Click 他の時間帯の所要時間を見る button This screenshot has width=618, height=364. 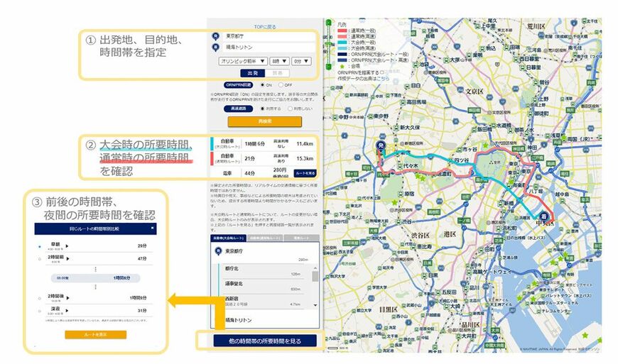[x=265, y=341]
